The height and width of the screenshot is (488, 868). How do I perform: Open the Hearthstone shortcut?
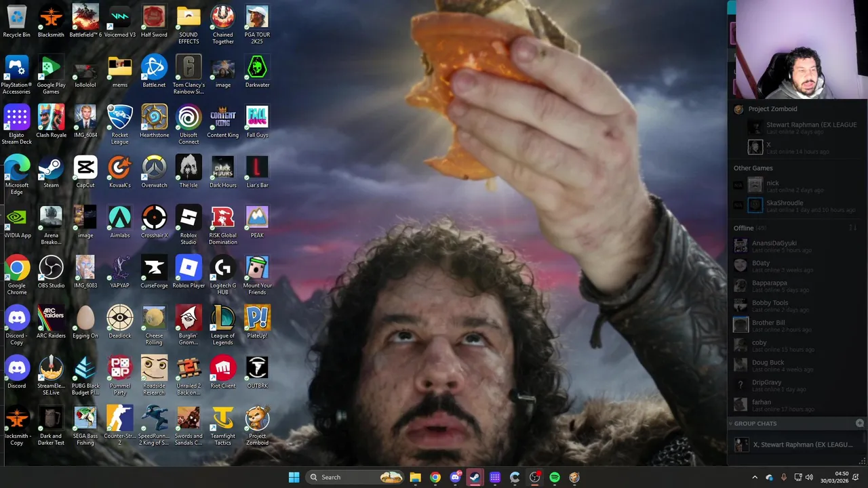pos(154,123)
